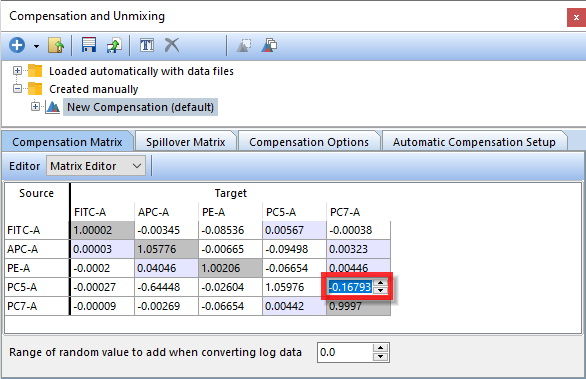Click the random value range field 0.0
This screenshot has width=586, height=379.
click(x=345, y=352)
